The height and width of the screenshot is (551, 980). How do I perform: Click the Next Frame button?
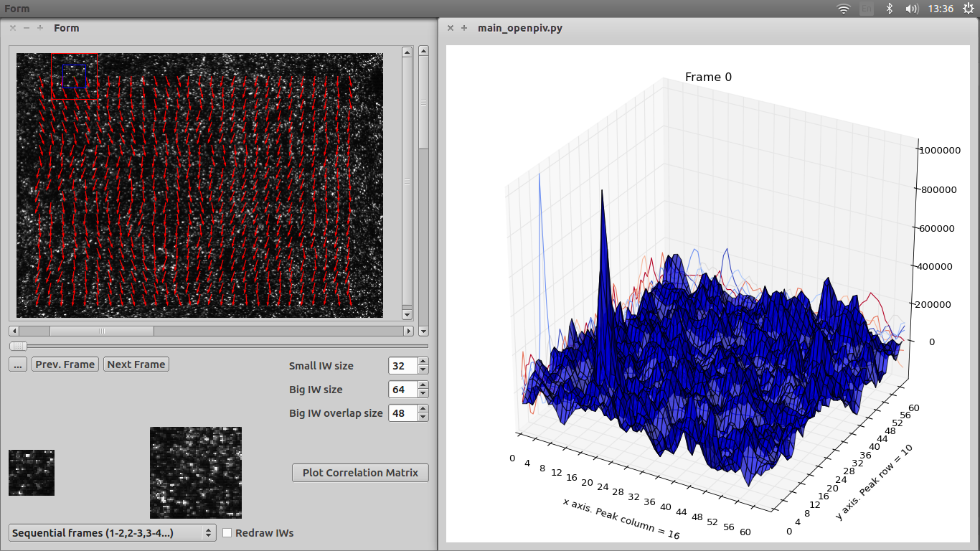tap(136, 364)
